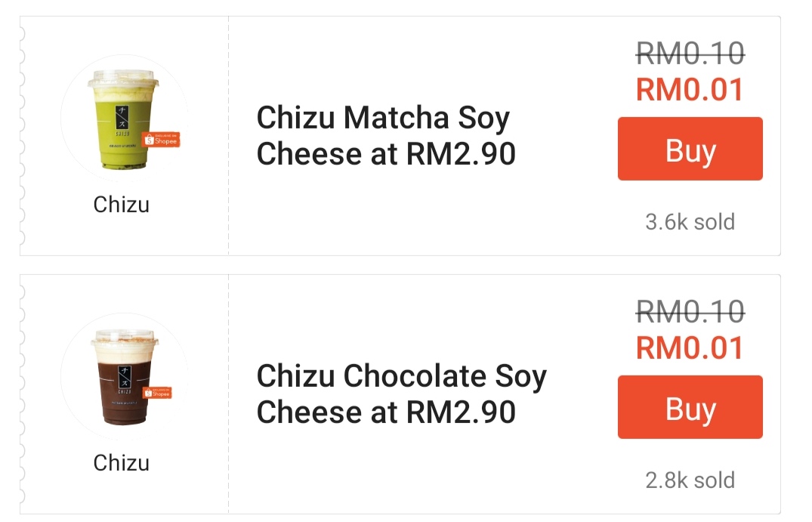Click the Chizu brand name under the chocolate drink
This screenshot has width=812, height=522.
click(x=121, y=462)
